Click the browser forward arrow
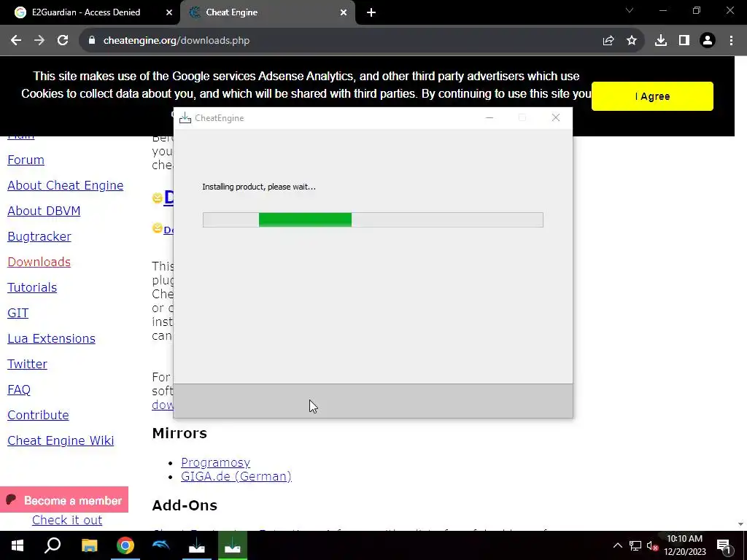 tap(39, 41)
